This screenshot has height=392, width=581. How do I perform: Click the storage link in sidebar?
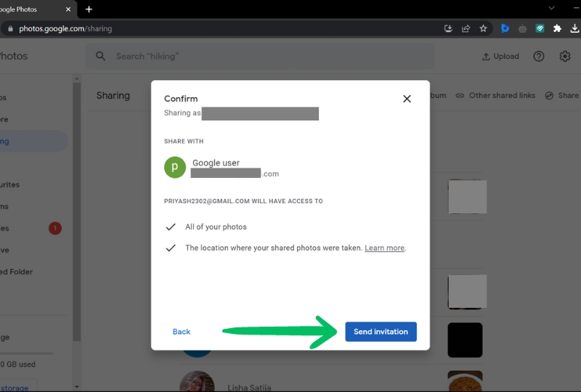[15, 388]
